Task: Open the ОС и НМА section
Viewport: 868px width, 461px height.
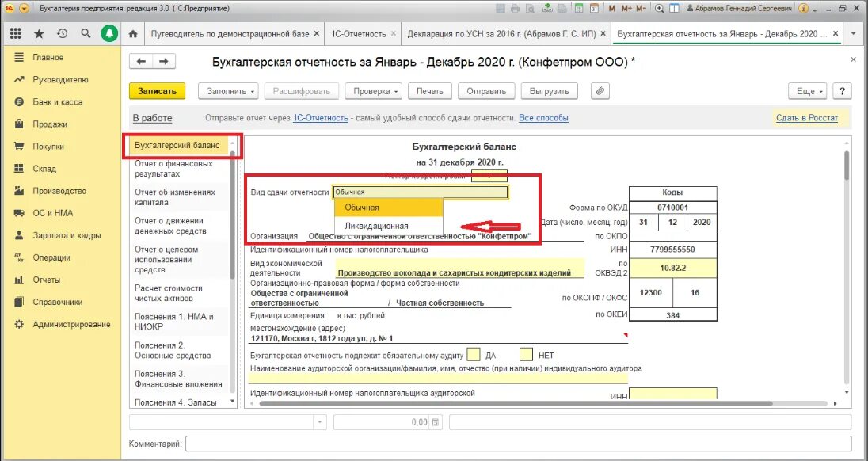Action: click(x=52, y=213)
